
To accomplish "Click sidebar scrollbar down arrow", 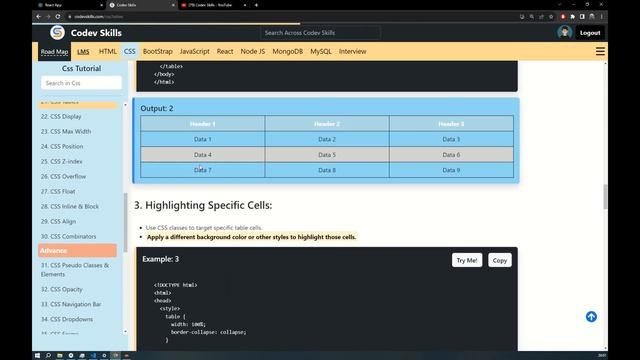I will [125, 331].
